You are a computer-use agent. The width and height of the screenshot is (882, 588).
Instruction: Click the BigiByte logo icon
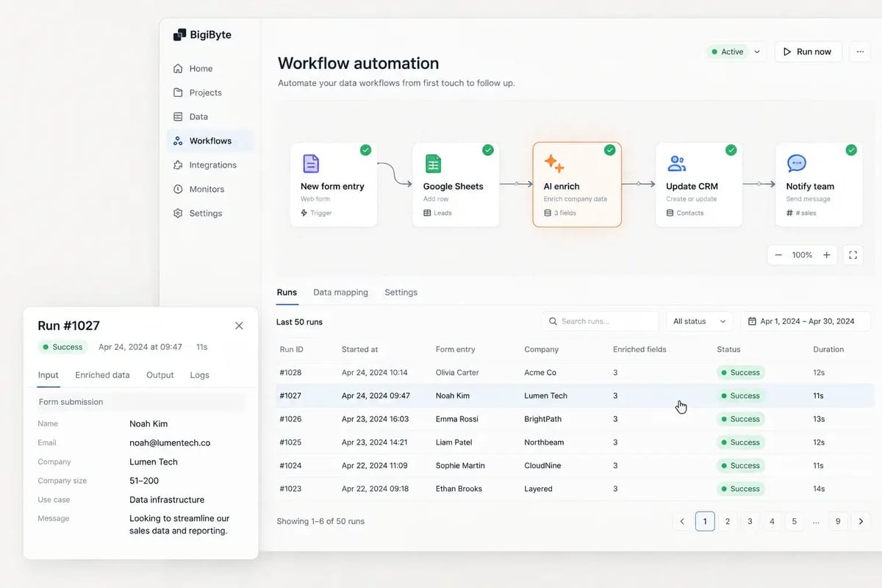click(x=179, y=35)
